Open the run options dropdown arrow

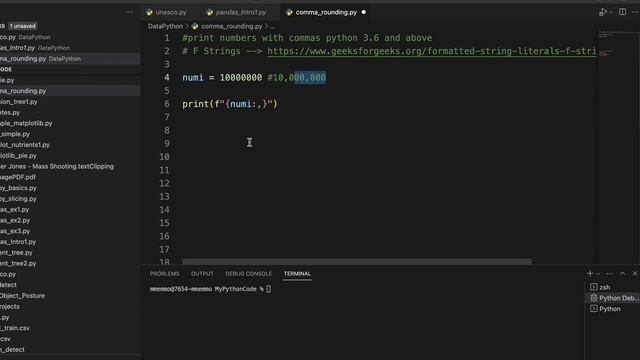pos(611,13)
